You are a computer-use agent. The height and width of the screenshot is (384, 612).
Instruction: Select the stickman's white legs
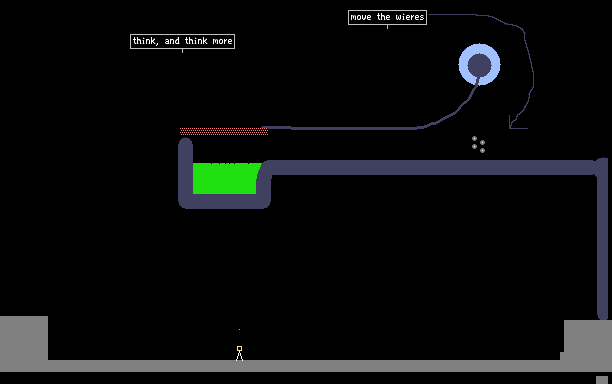click(239, 356)
